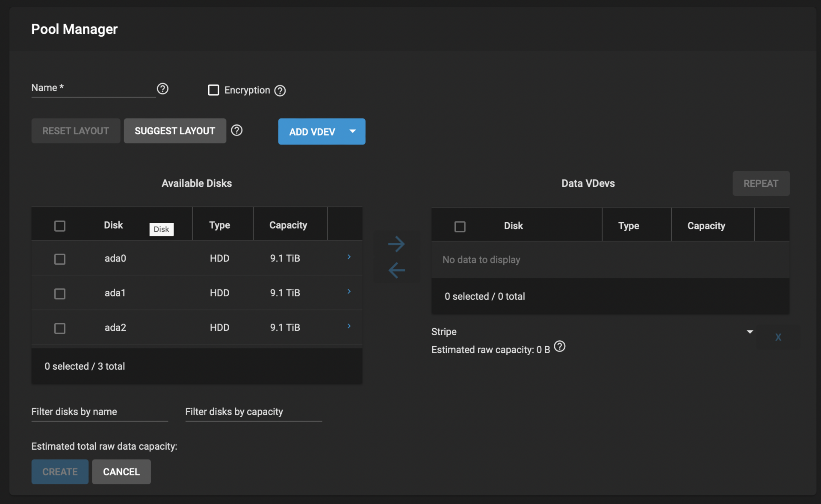Click the Suggest Layout button
Image resolution: width=821 pixels, height=504 pixels.
tap(175, 131)
